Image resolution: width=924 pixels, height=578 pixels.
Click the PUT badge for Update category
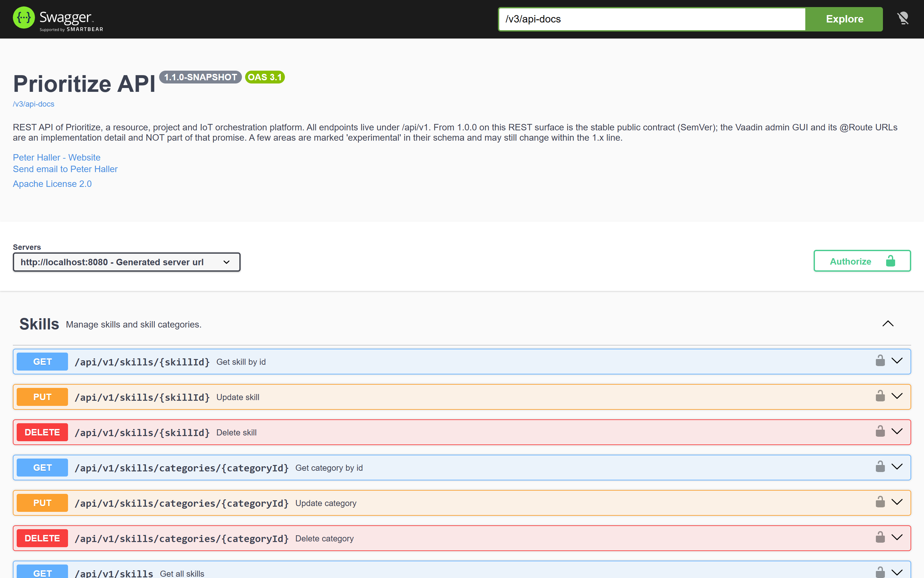coord(42,503)
